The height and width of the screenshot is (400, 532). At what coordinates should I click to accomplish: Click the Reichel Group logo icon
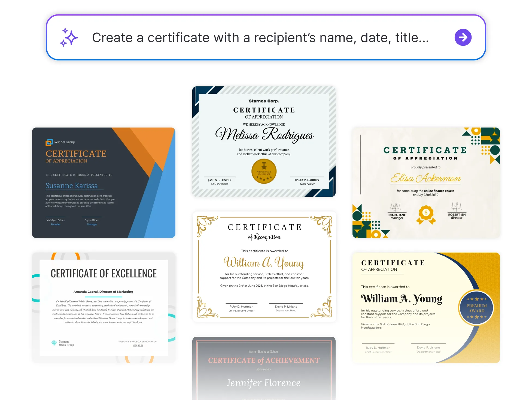[49, 142]
